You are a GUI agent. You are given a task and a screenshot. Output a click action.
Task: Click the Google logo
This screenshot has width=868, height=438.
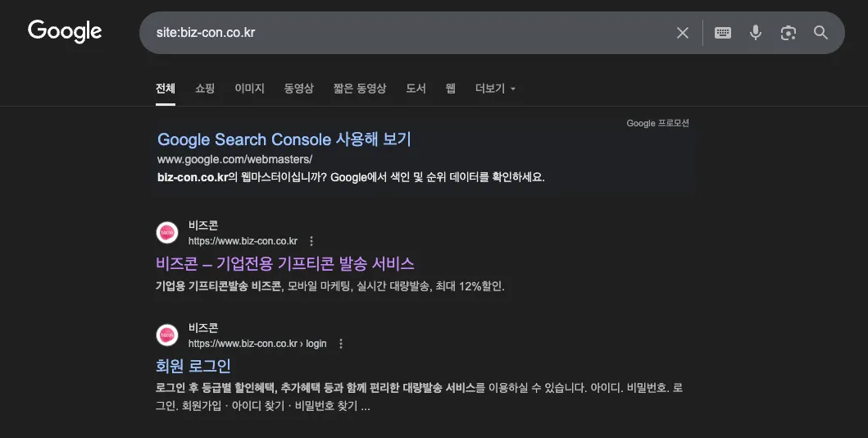[x=65, y=31]
